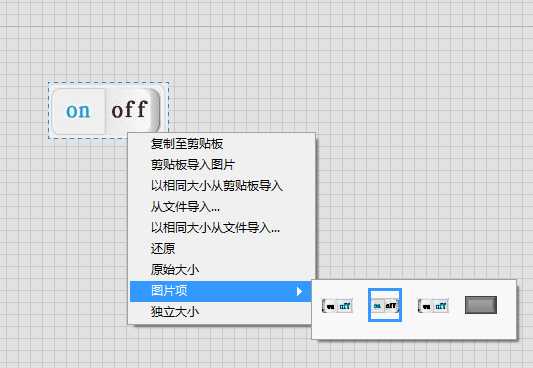Select the first on/off picture item thumbnail
533x368 pixels.
(337, 305)
